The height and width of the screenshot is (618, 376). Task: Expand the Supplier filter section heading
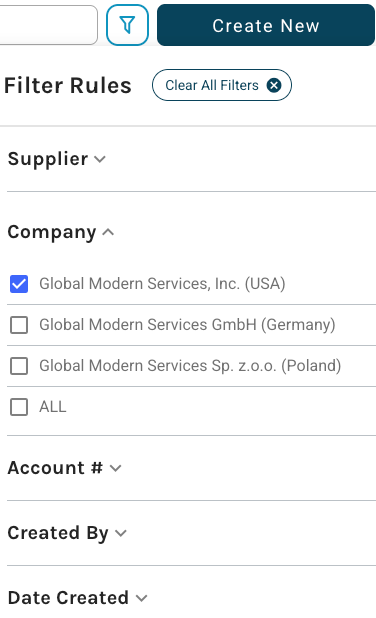[48, 159]
